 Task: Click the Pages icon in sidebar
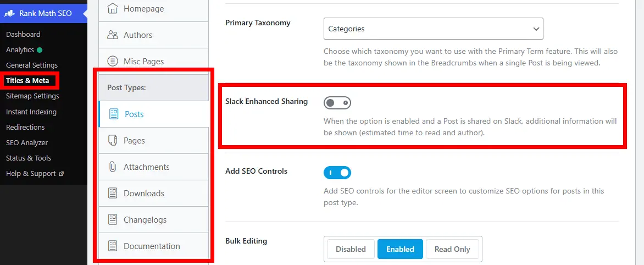pyautogui.click(x=113, y=141)
